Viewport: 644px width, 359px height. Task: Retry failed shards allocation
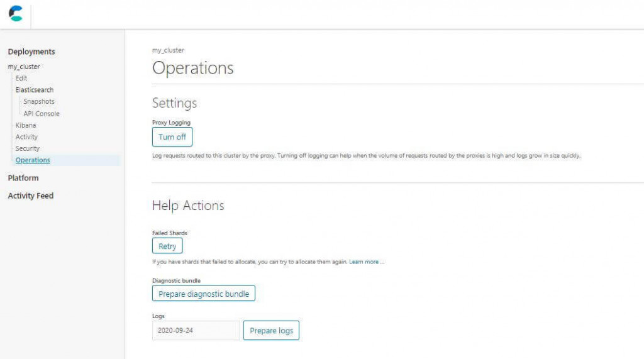167,246
